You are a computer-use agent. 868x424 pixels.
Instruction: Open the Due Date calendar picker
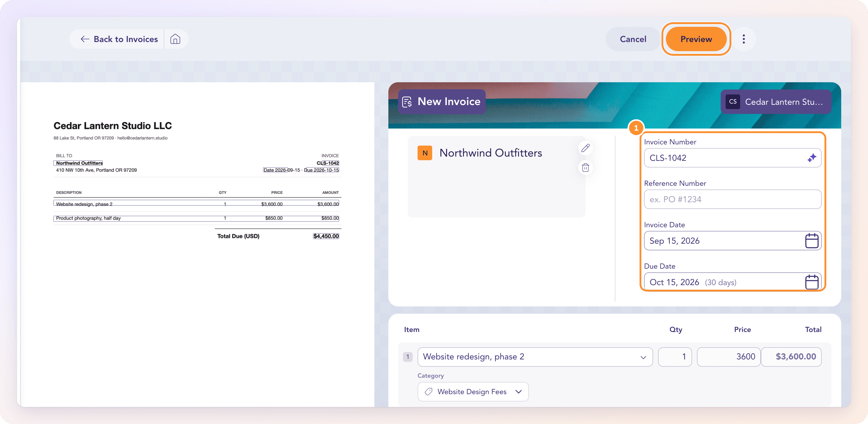(812, 282)
